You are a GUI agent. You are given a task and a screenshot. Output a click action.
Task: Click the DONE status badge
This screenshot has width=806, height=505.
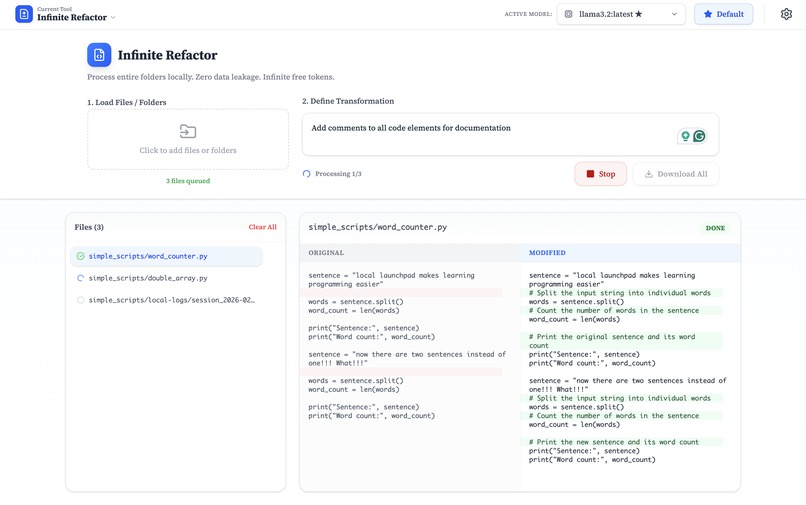[715, 228]
